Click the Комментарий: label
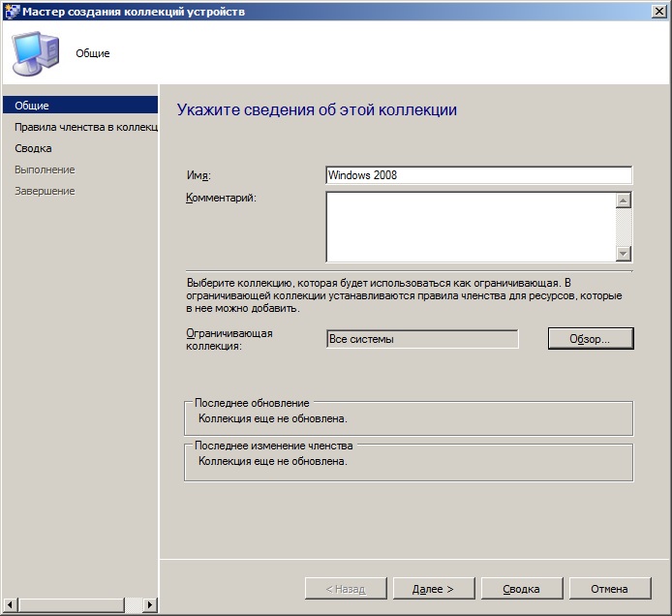The height and width of the screenshot is (616, 672). (221, 198)
